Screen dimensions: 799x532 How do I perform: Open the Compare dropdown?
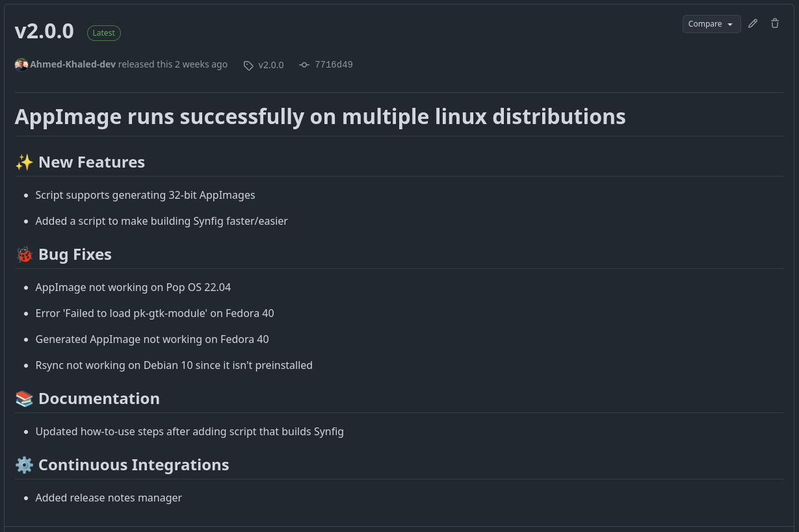(x=711, y=24)
